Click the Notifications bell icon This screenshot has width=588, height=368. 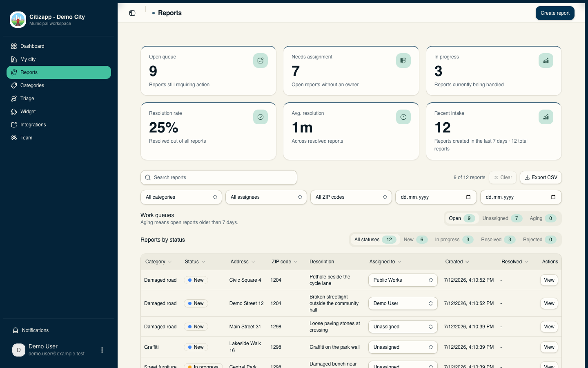[x=16, y=330]
